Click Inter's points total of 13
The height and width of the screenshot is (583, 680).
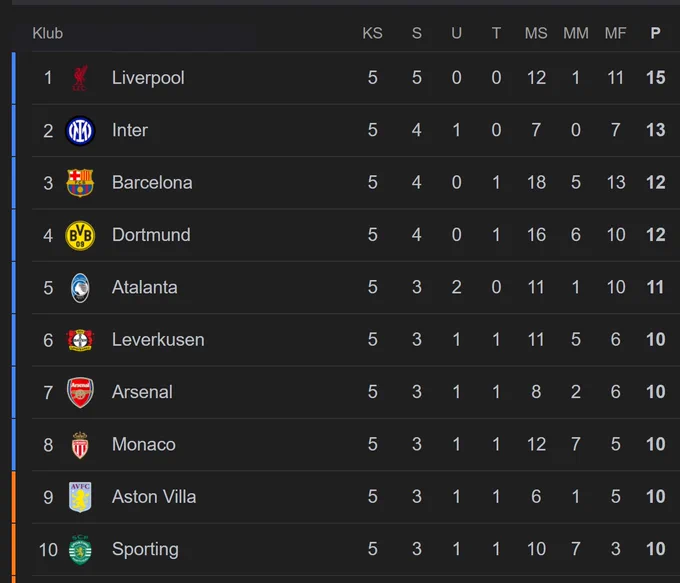[655, 130]
